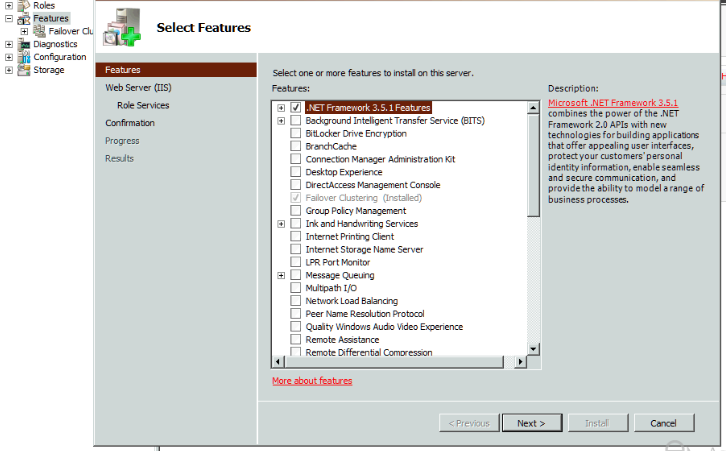Enable Internet Printing Client checkbox

coord(295,236)
